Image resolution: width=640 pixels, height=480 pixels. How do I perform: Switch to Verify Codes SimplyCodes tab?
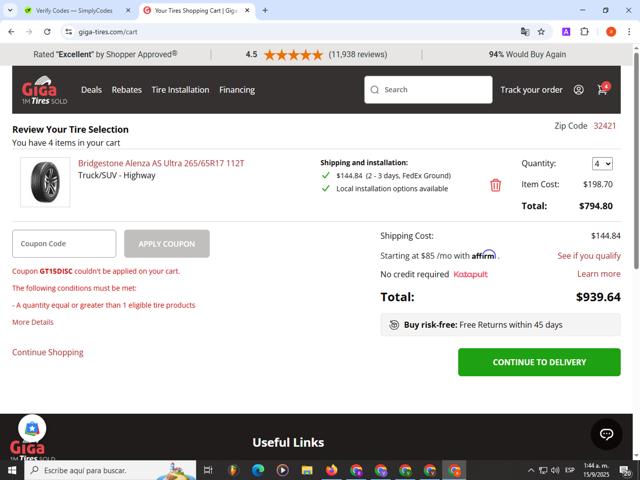(74, 11)
